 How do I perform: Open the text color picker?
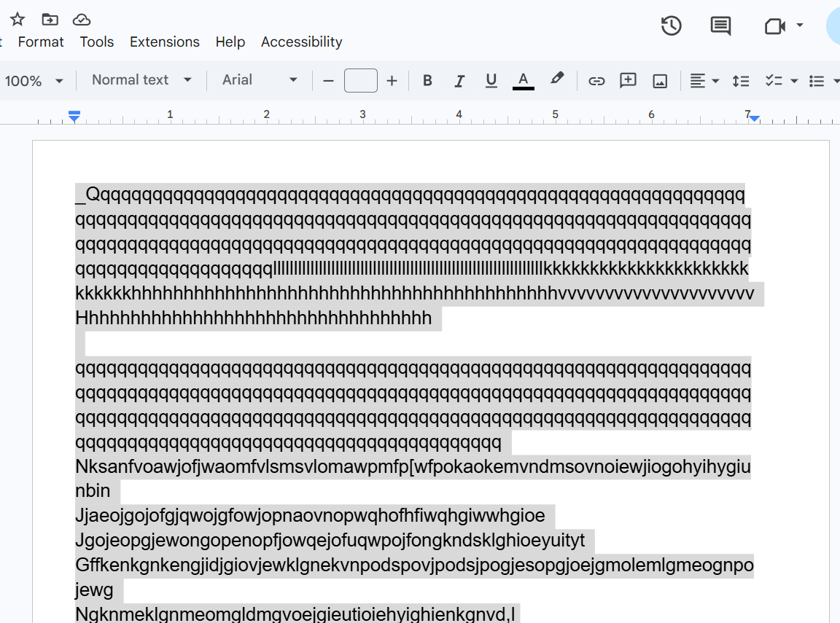coord(524,81)
